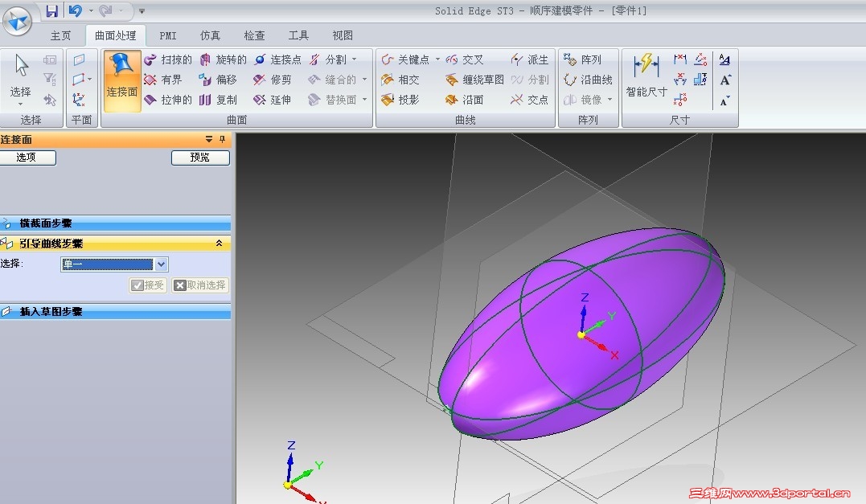The image size is (866, 504).
Task: Click the 取消选择 deselect button
Action: click(200, 285)
